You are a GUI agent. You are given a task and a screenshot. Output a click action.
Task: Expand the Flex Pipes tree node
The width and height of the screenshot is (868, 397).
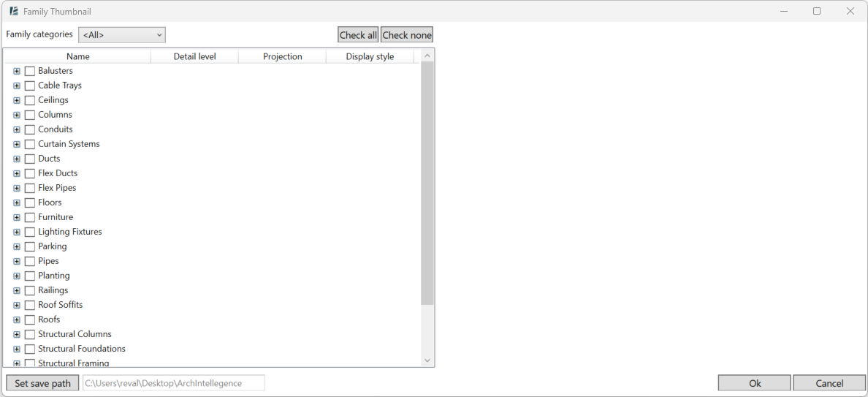(17, 188)
